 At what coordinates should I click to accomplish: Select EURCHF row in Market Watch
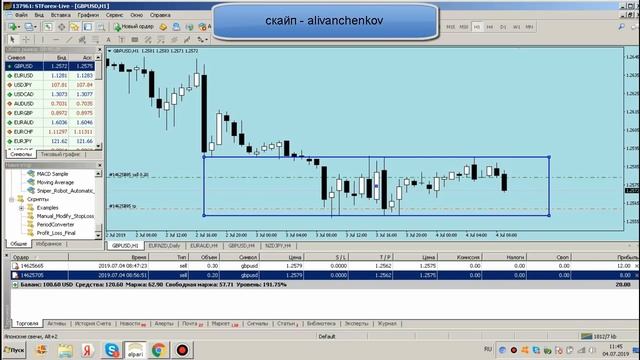pyautogui.click(x=50, y=132)
